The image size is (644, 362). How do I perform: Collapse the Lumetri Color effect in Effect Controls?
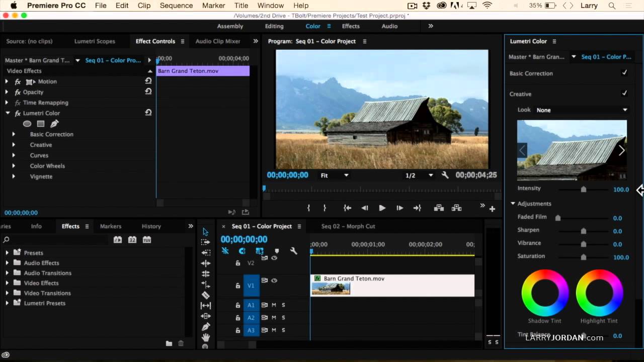tap(7, 113)
